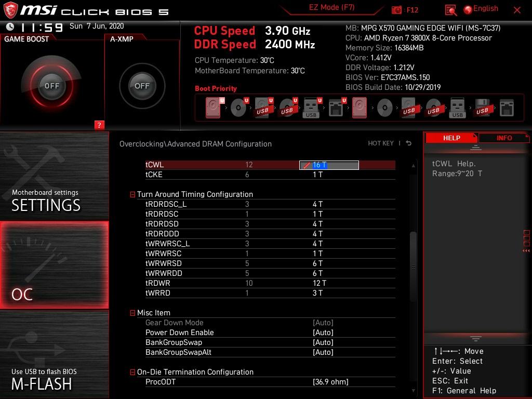
Task: Select the tCKE timing row
Action: (x=270, y=175)
